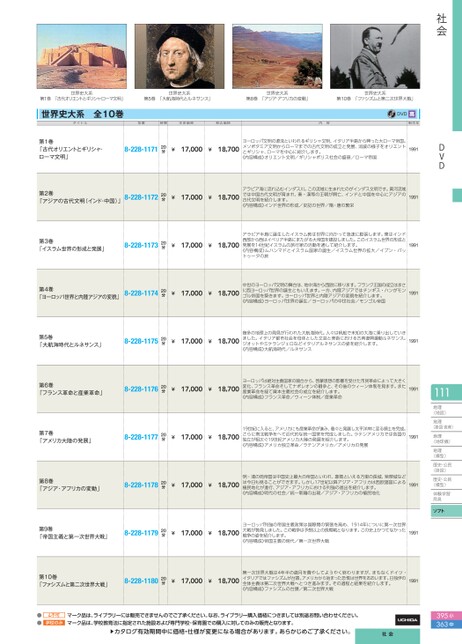Click the UCHIDA logo at page bottom
The height and width of the screenshot is (644, 462).
tap(407, 620)
